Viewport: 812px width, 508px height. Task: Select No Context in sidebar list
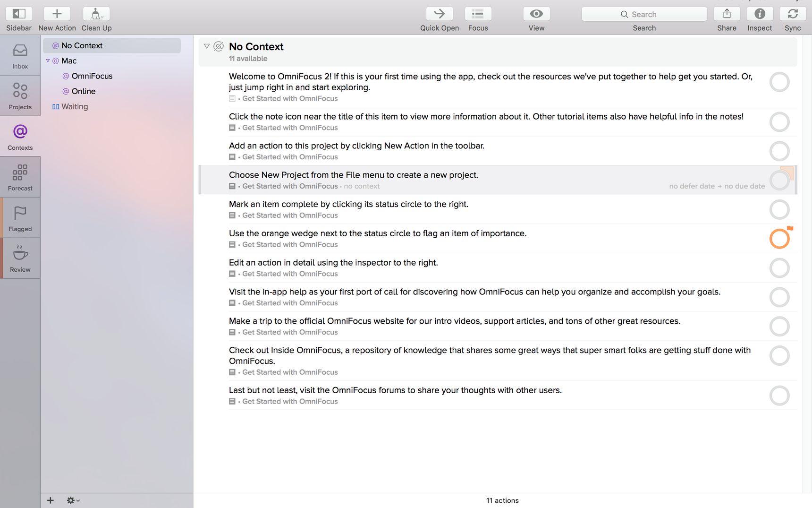click(112, 45)
